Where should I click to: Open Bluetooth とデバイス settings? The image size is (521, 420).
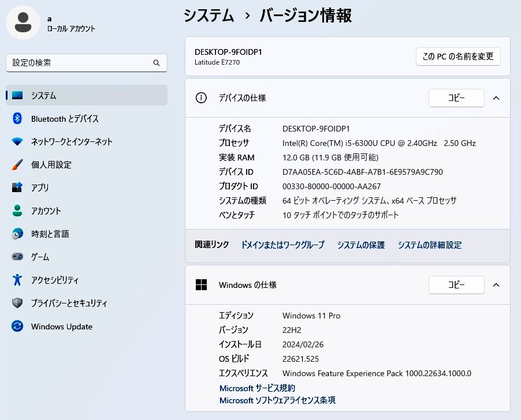pyautogui.click(x=87, y=118)
